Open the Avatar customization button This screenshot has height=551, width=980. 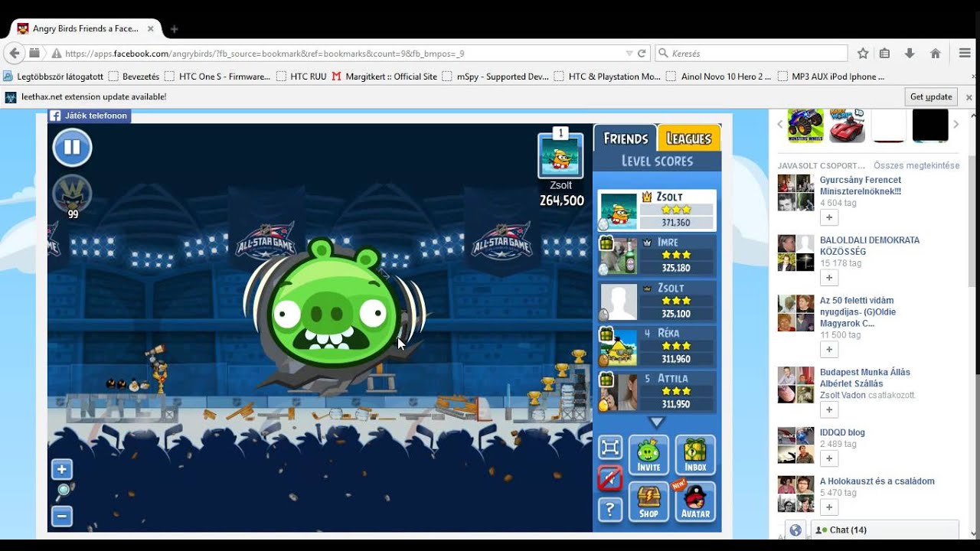tap(695, 502)
